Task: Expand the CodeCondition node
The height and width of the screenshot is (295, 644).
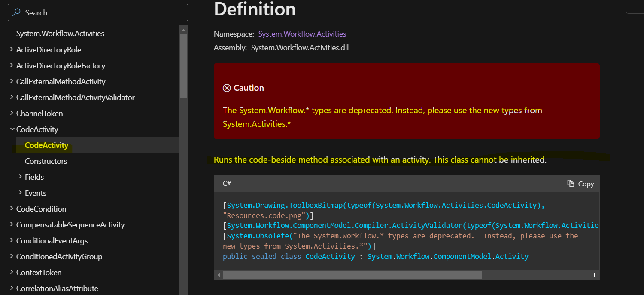Action: click(x=11, y=209)
